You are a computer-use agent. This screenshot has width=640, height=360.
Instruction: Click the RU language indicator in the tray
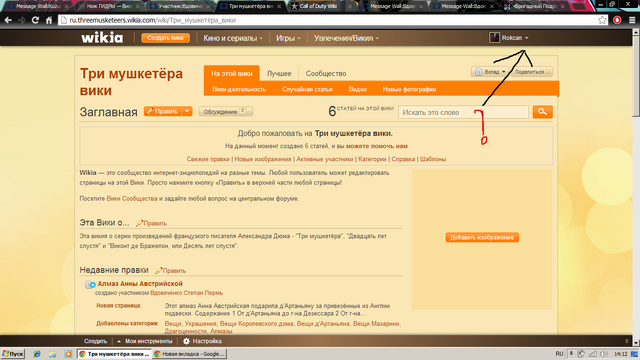tap(559, 354)
